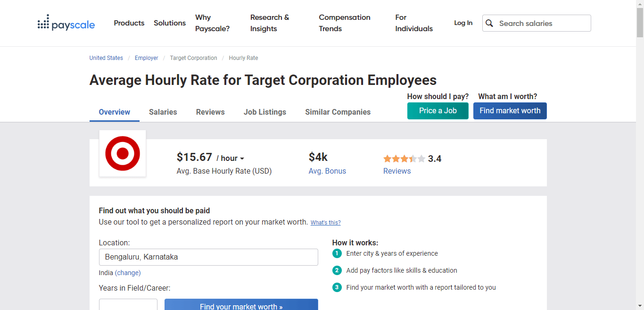This screenshot has width=644, height=310.
Task: Click step 3 circle under How it works
Action: 337,287
